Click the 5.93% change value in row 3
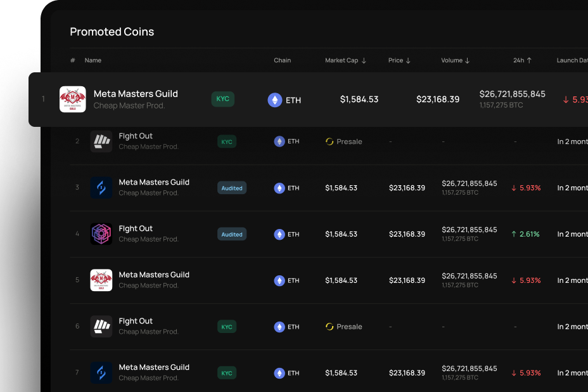The width and height of the screenshot is (588, 392). tap(530, 188)
